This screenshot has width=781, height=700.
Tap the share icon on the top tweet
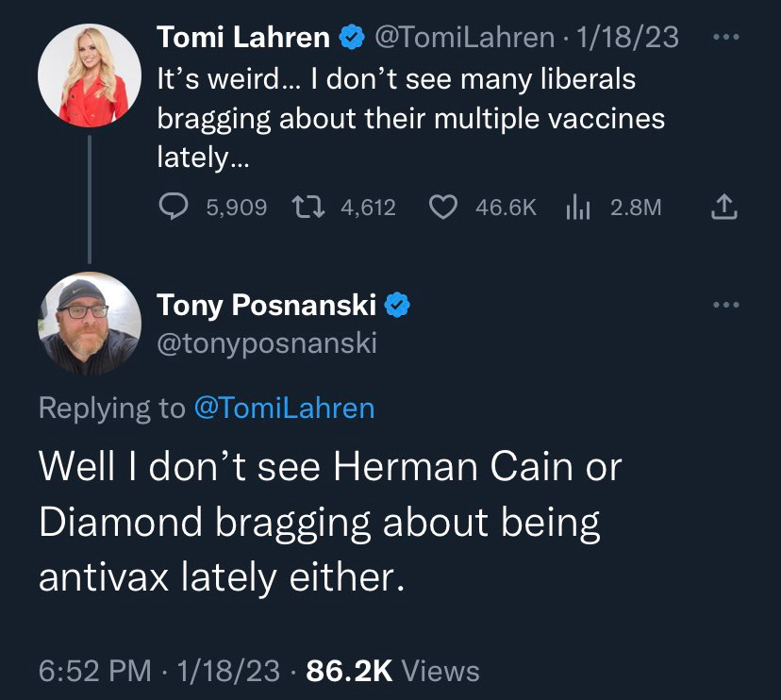coord(724,207)
